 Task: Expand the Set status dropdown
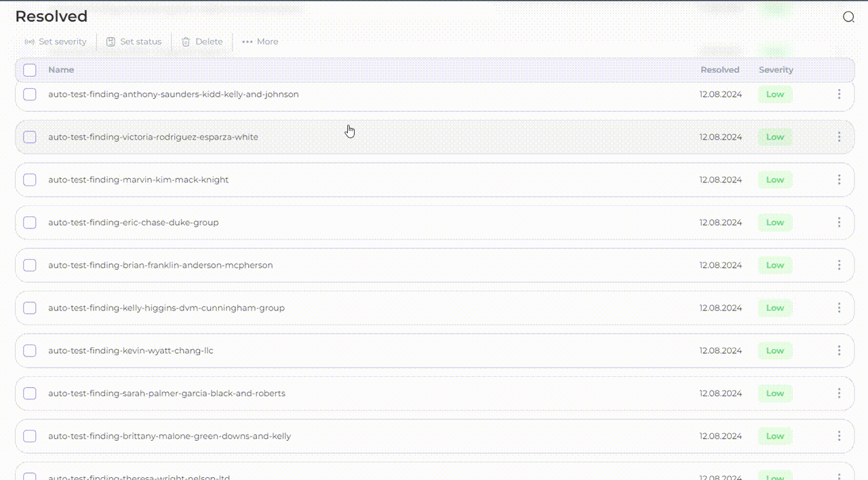134,42
